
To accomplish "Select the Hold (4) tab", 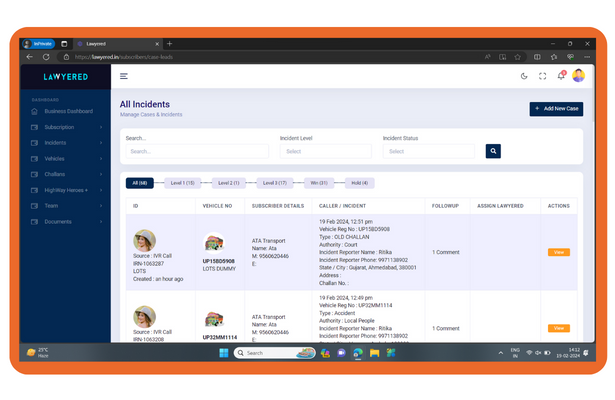I will pyautogui.click(x=358, y=183).
